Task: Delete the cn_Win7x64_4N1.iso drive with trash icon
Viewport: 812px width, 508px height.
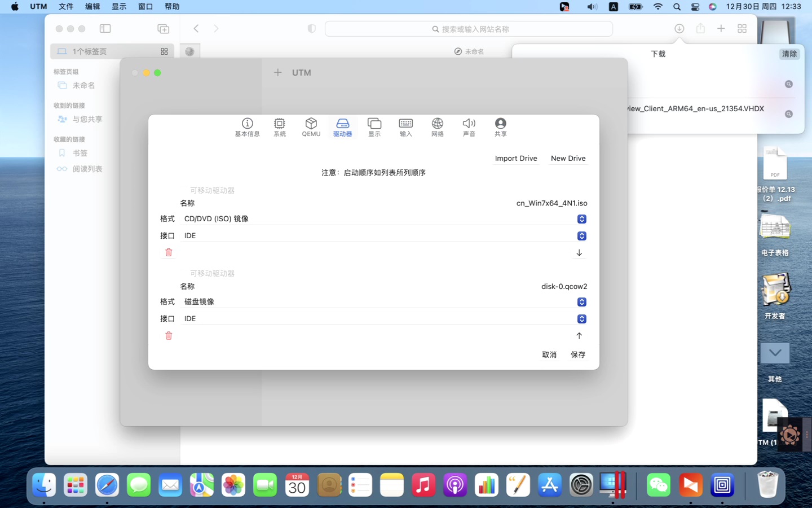Action: tap(169, 252)
